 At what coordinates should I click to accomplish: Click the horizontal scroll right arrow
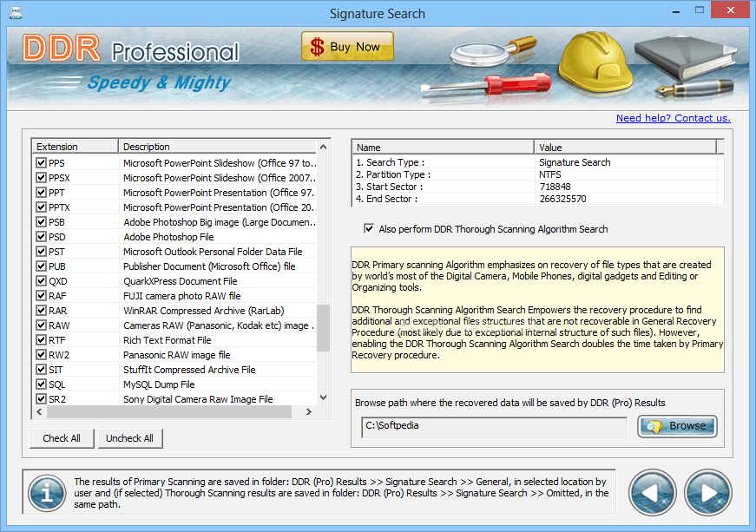coord(309,411)
